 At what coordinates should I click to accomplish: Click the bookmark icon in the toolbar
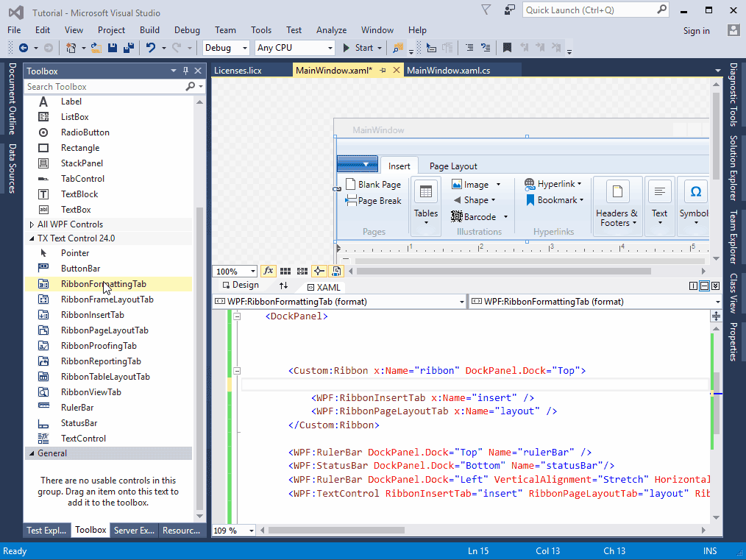coord(507,48)
